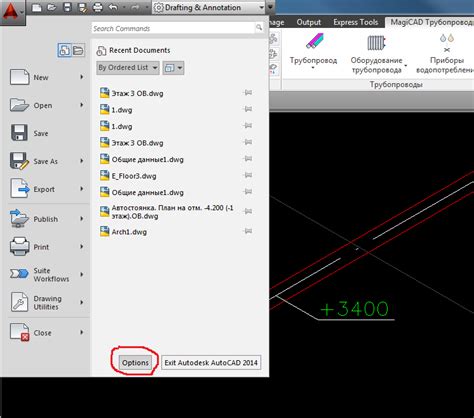Expand the Print submenu arrow
Screen dimensions: 474x418
[x=81, y=247]
